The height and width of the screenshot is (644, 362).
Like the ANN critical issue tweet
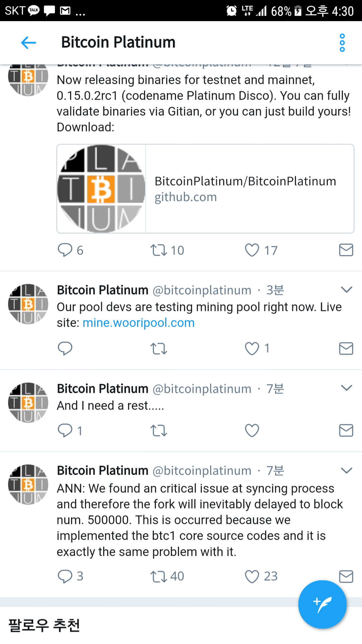pyautogui.click(x=252, y=577)
